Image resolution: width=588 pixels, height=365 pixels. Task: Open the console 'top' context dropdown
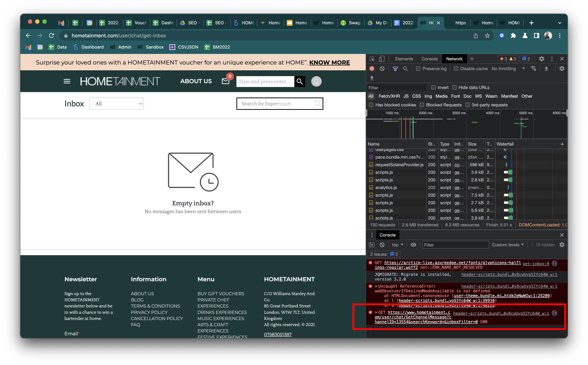coord(398,245)
